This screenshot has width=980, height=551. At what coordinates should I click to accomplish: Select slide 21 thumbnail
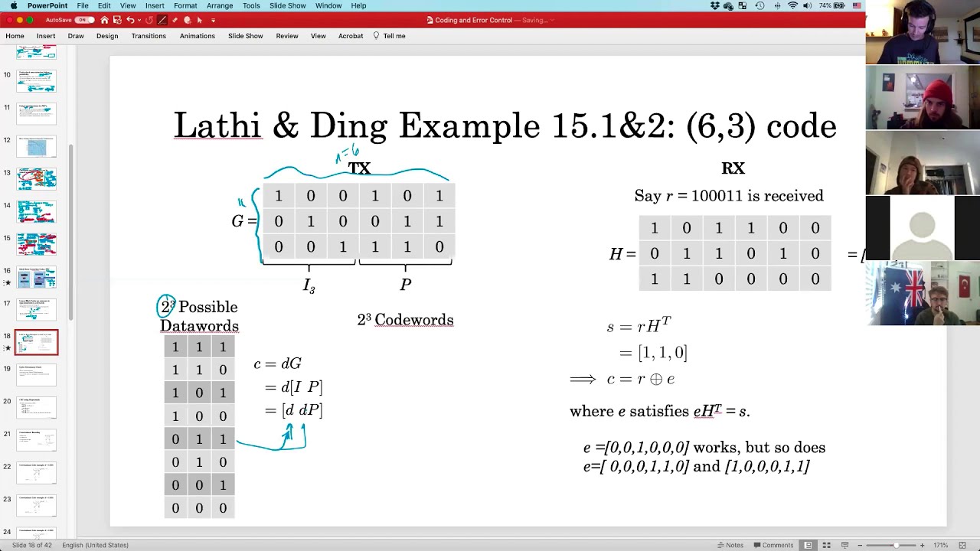coord(37,440)
